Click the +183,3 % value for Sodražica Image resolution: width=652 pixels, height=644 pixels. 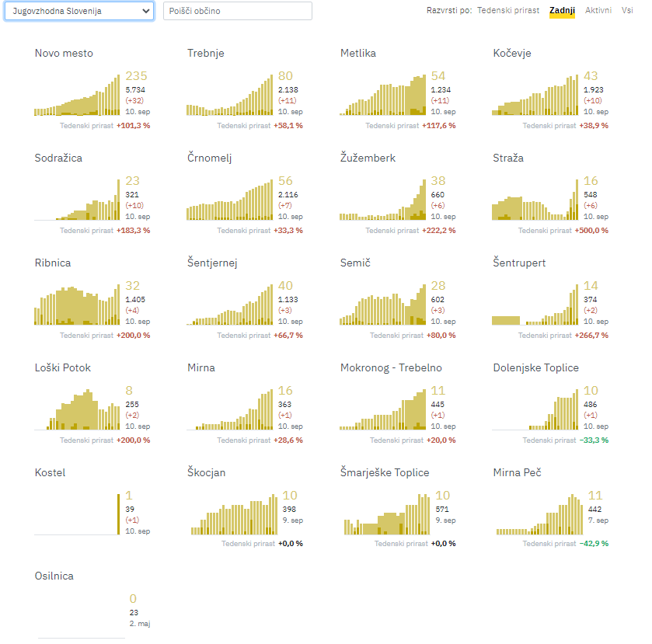[133, 230]
